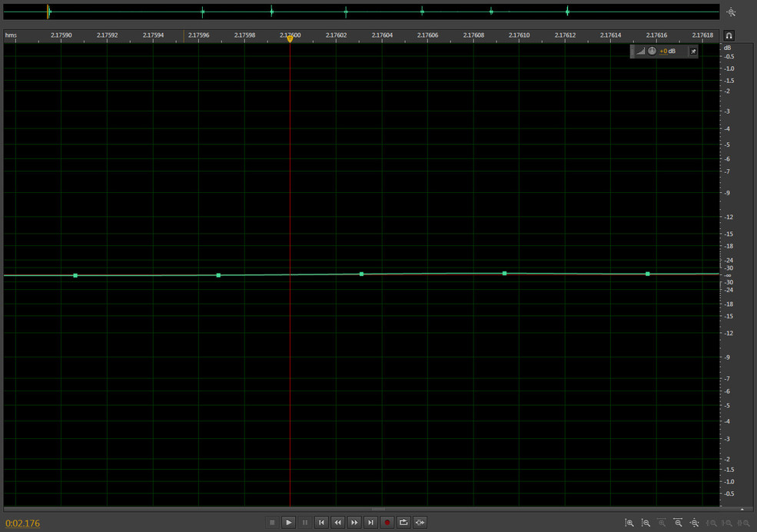Start playback with the Play button
The width and height of the screenshot is (757, 532).
coord(288,522)
